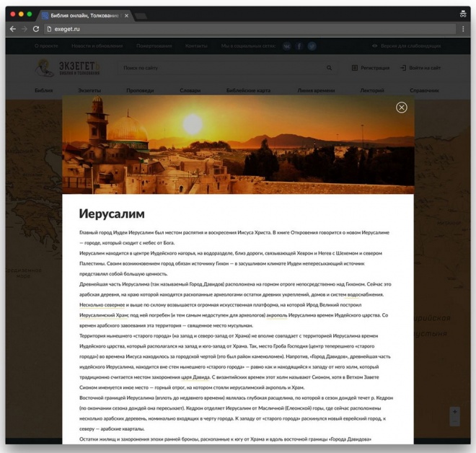
Task: Open a new tab via new tab button
Action: 141,16
